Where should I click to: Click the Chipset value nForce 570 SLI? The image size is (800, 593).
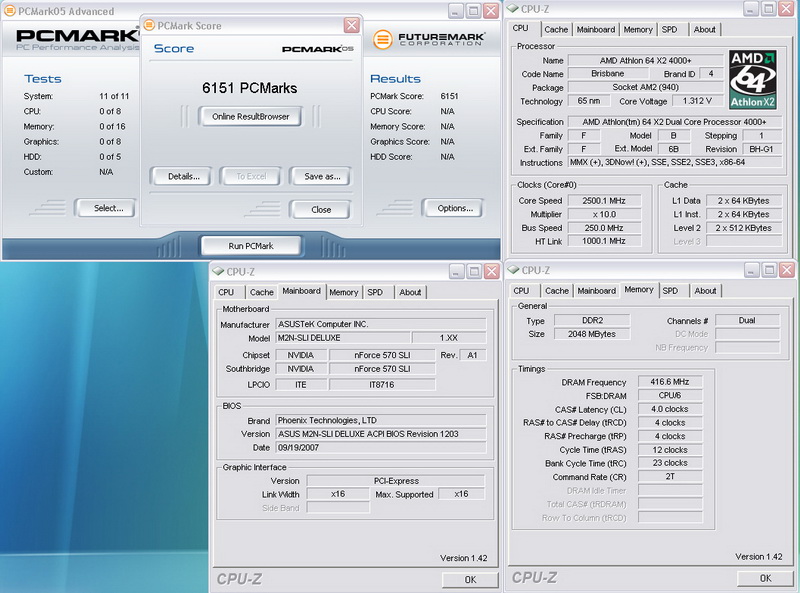(x=382, y=355)
